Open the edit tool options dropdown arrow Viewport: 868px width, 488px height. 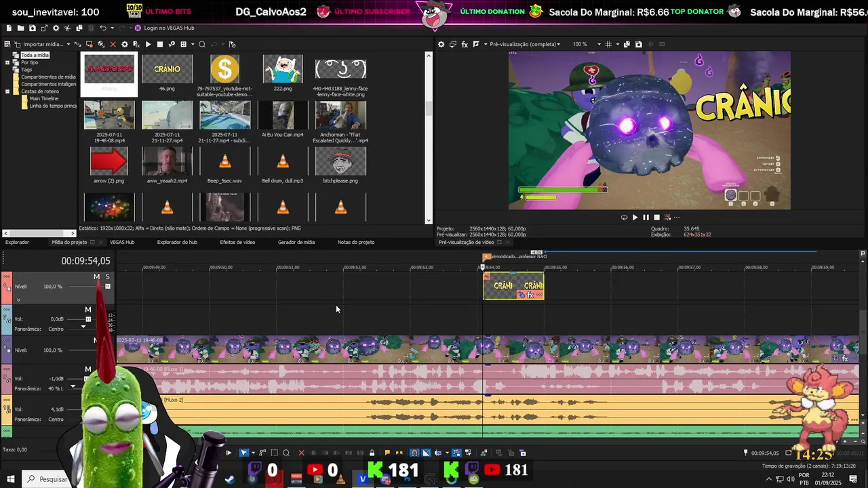[253, 453]
